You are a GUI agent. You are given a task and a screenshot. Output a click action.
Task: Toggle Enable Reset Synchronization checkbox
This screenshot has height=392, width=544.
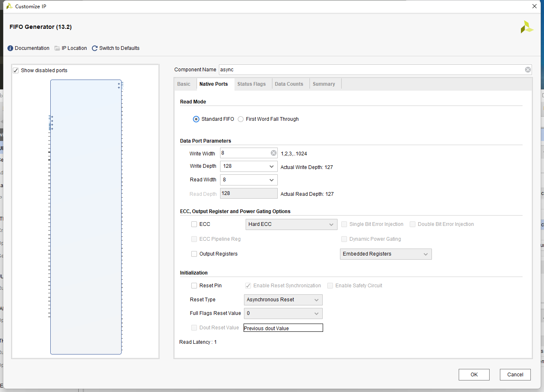point(248,286)
